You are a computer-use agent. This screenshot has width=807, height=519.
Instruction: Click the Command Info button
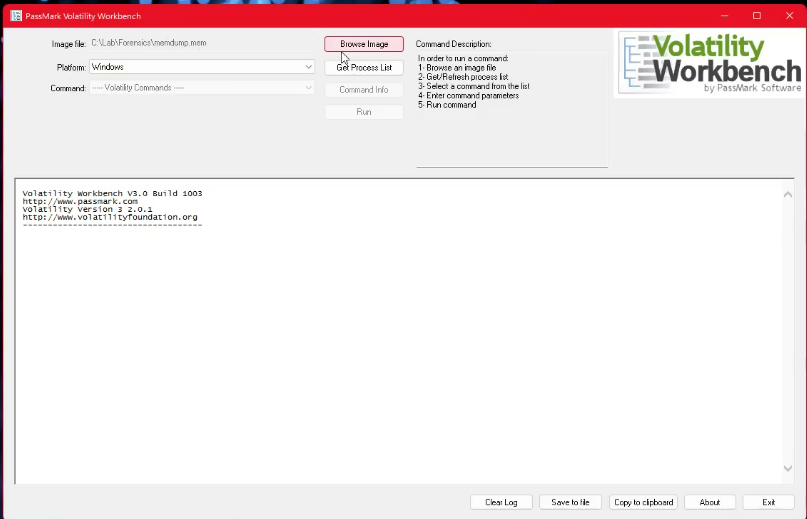364,90
